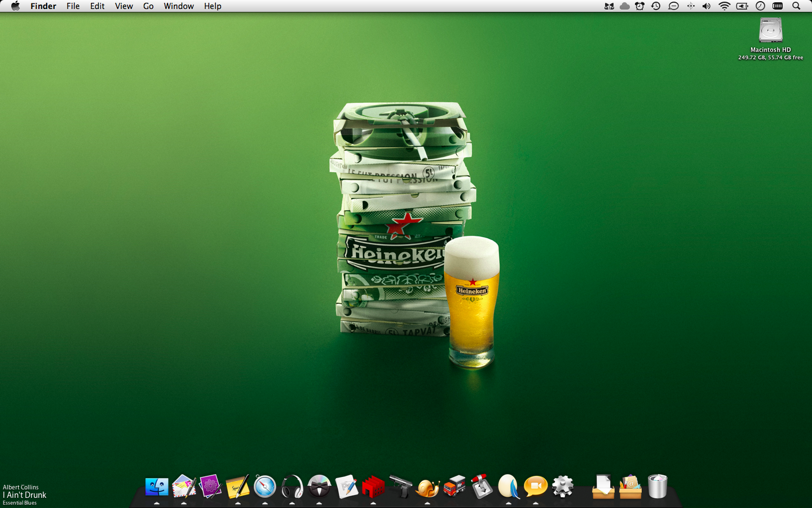Launch the stamps and pencil mail app
Image resolution: width=812 pixels, height=508 pixels.
click(184, 487)
